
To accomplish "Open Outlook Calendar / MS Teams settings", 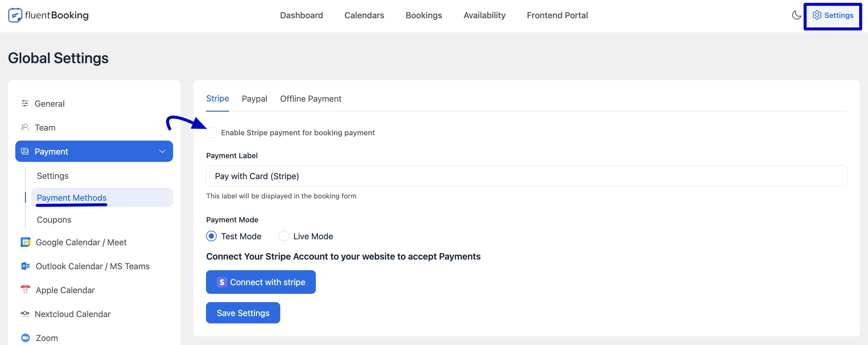I will [94, 266].
